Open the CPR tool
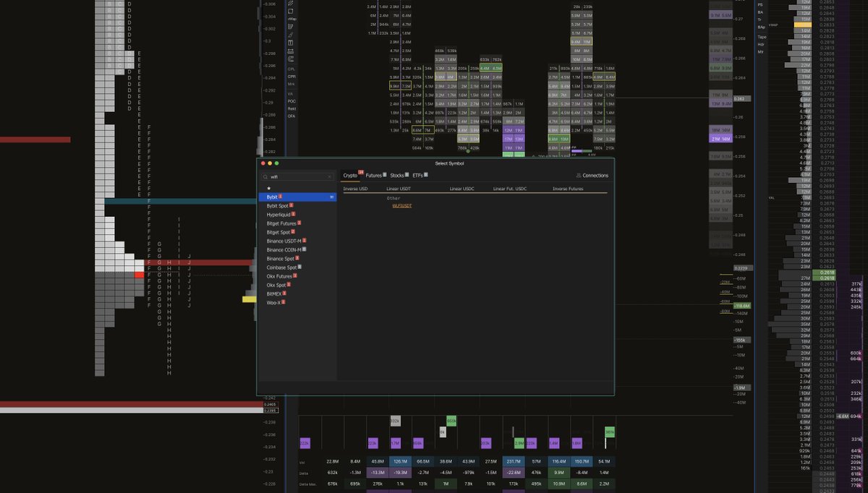This screenshot has width=868, height=493. 293,76
